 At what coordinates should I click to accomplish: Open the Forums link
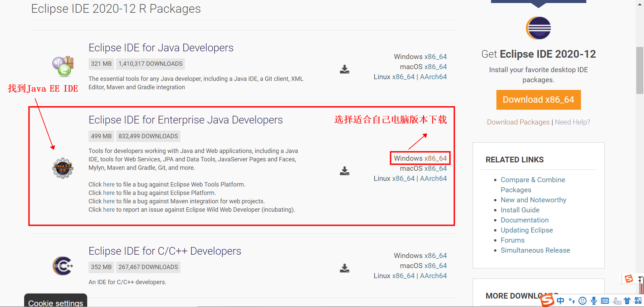point(513,240)
